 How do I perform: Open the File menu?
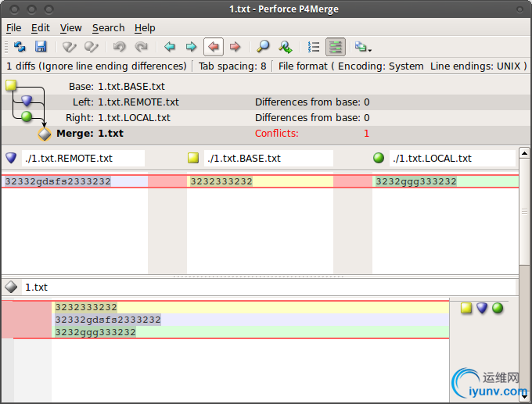coord(13,28)
